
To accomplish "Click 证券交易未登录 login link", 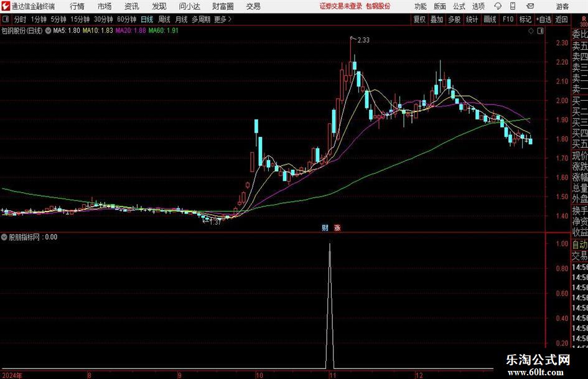I will [x=340, y=6].
